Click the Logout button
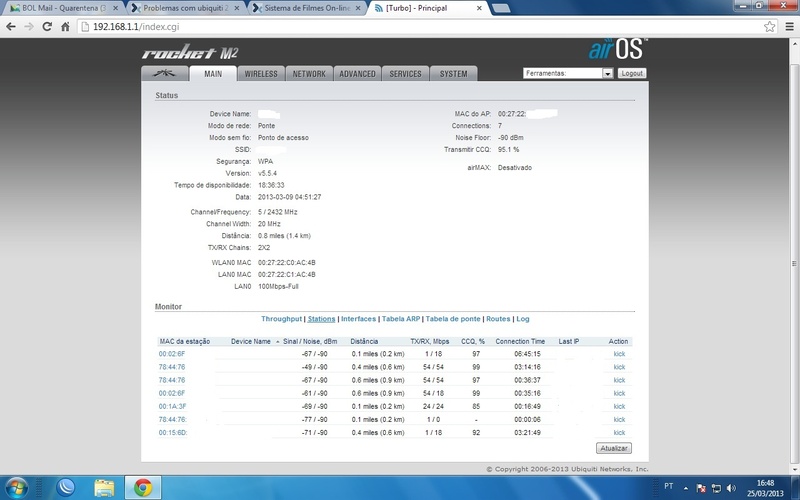This screenshot has height=500, width=800. pyautogui.click(x=632, y=73)
